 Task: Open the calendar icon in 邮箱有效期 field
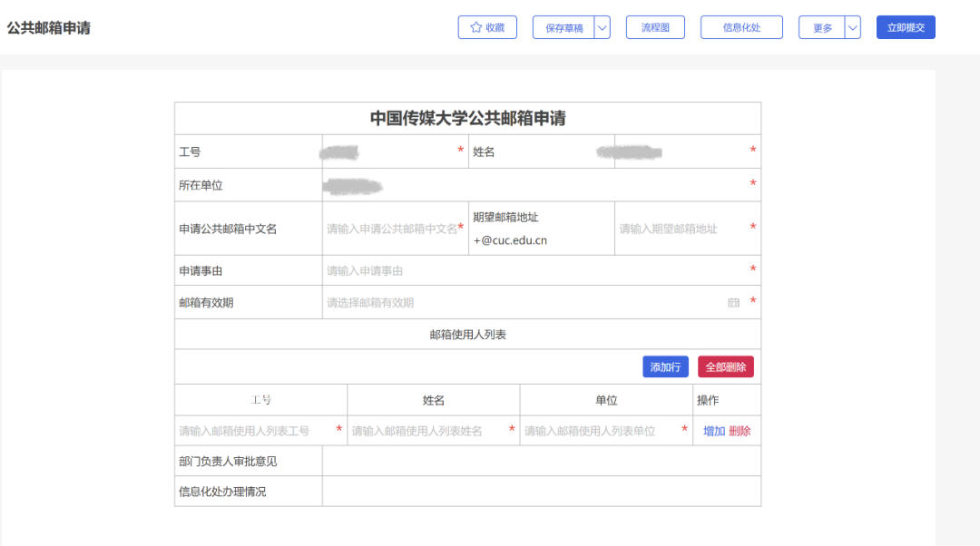[733, 303]
